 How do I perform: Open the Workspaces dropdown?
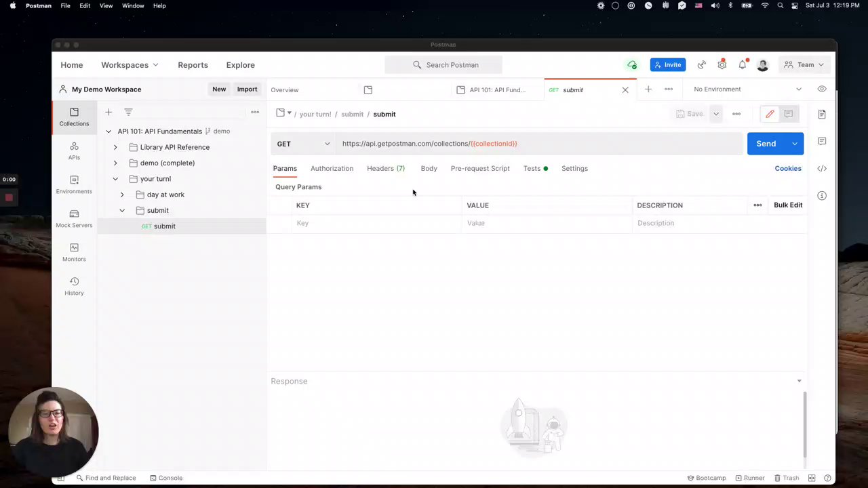(x=130, y=65)
